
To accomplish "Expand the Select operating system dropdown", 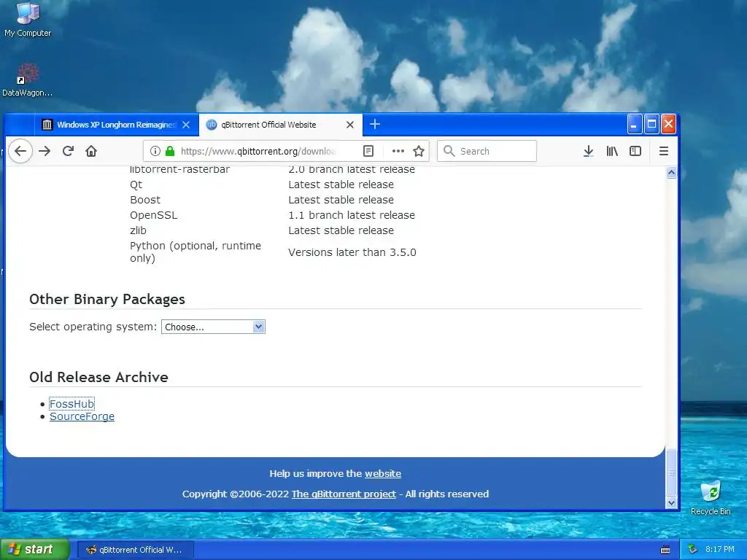I will tap(213, 327).
